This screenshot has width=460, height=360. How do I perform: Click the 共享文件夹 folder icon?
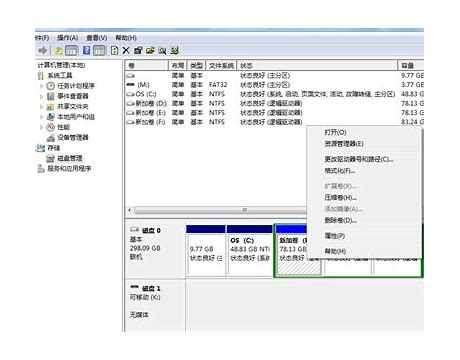point(50,107)
